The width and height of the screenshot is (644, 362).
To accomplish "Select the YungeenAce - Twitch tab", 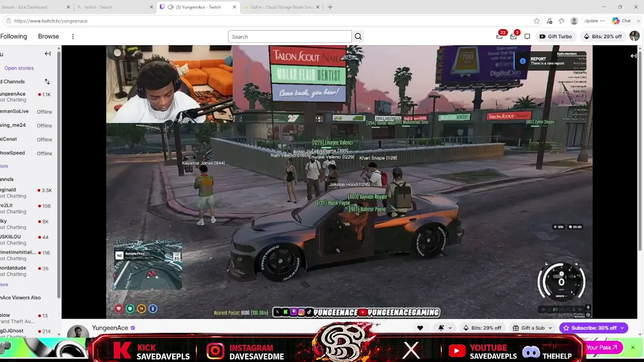I will coord(198,7).
